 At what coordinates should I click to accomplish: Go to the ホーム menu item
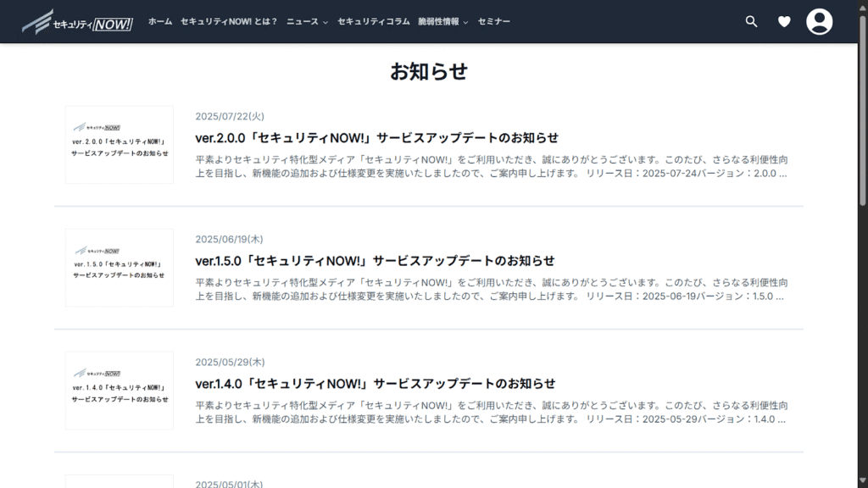click(x=160, y=21)
